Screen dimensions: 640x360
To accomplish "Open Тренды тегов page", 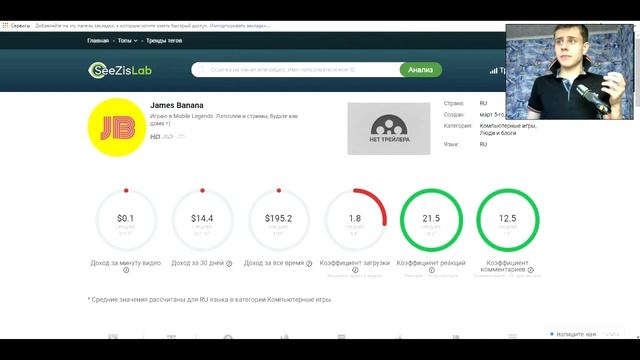I will click(164, 41).
